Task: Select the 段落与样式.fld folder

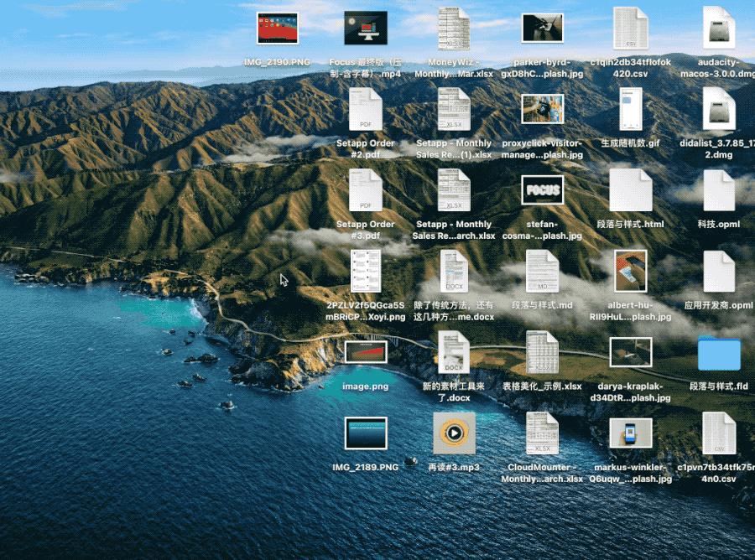Action: [x=719, y=354]
